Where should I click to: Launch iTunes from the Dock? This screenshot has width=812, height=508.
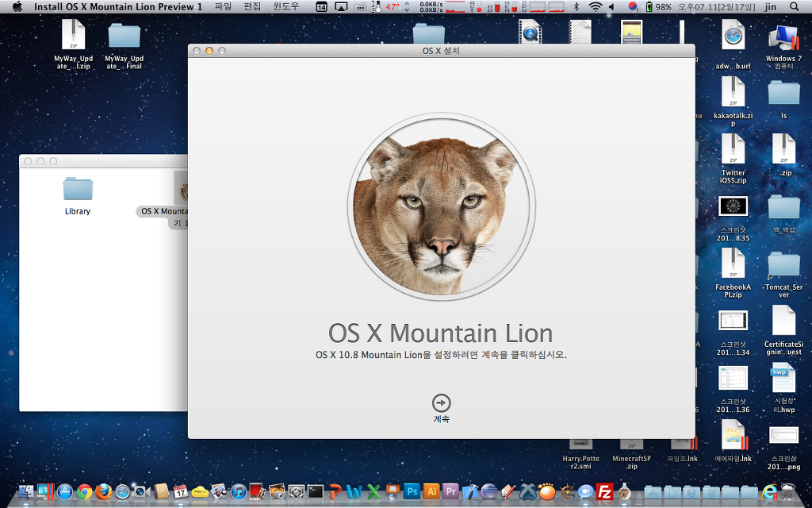coord(238,491)
